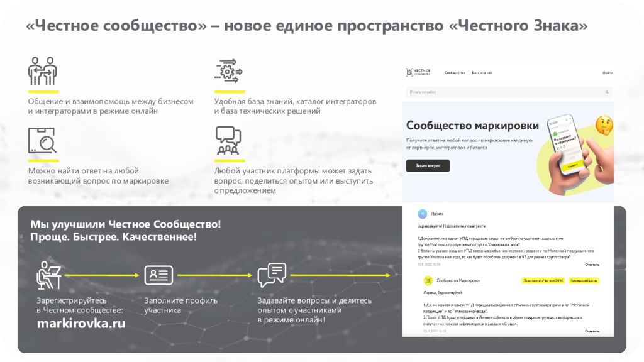Click the 'Мы улучшили Честное Сообщество!' heading
The width and height of the screenshot is (644, 362).
pos(126,224)
